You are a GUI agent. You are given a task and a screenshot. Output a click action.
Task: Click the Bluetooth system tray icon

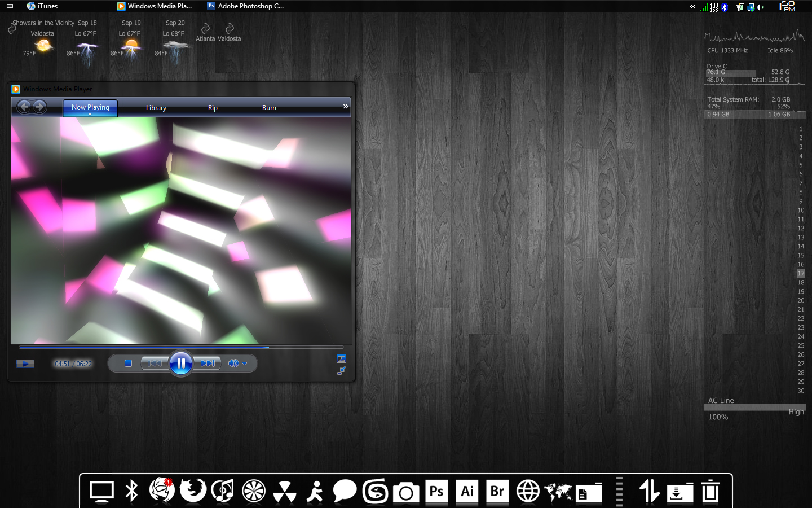(x=725, y=7)
